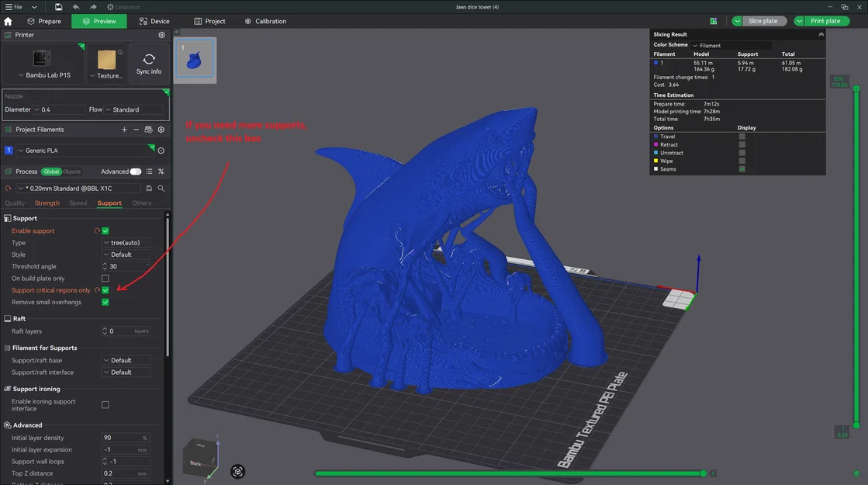Image resolution: width=868 pixels, height=485 pixels.
Task: Click the camera reset view icon
Action: click(237, 472)
